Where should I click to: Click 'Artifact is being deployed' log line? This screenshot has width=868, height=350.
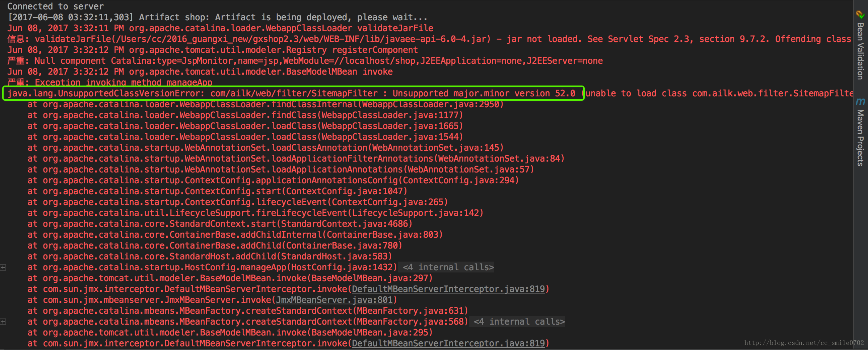(217, 17)
